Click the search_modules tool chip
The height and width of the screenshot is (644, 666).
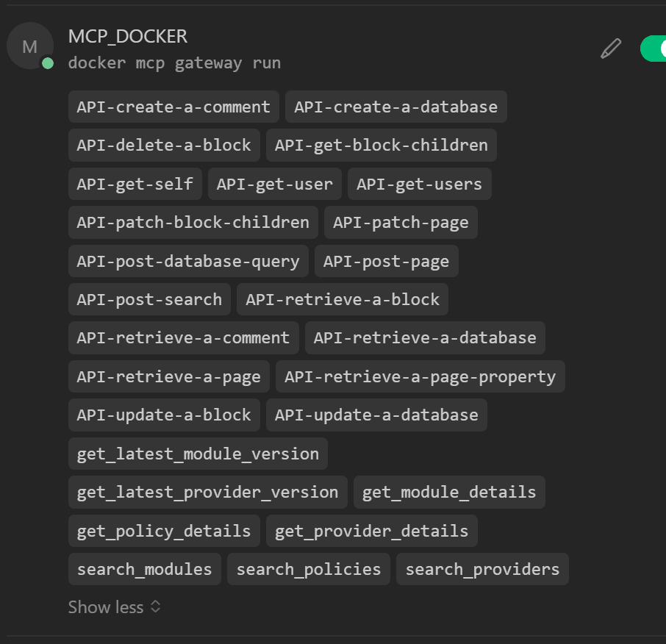(x=144, y=569)
